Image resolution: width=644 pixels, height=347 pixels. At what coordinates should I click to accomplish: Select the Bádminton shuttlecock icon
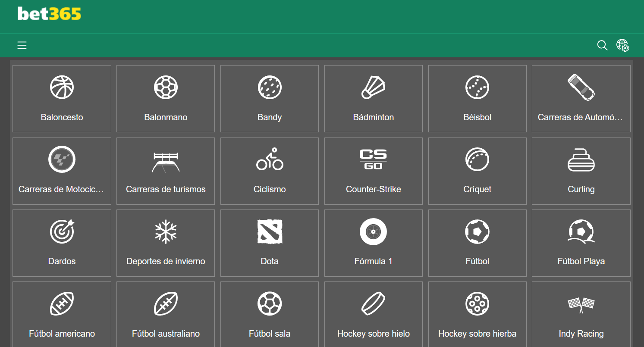[x=374, y=87]
